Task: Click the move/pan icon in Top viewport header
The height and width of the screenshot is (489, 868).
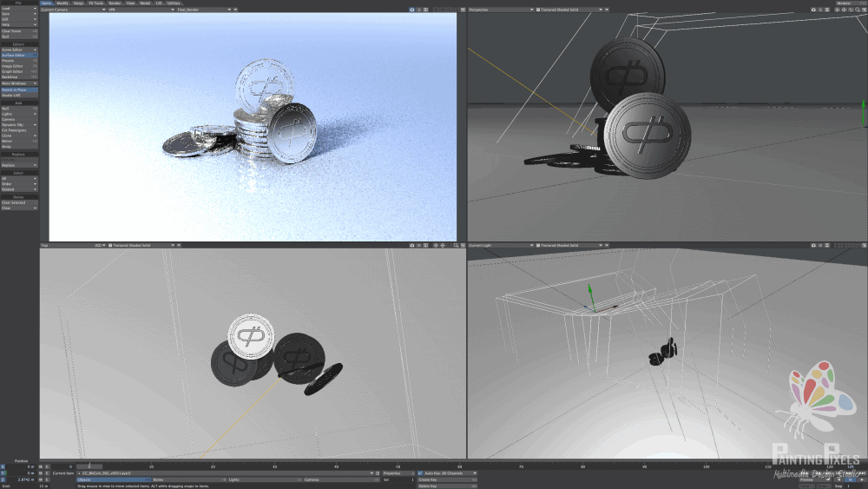Action: pos(437,246)
